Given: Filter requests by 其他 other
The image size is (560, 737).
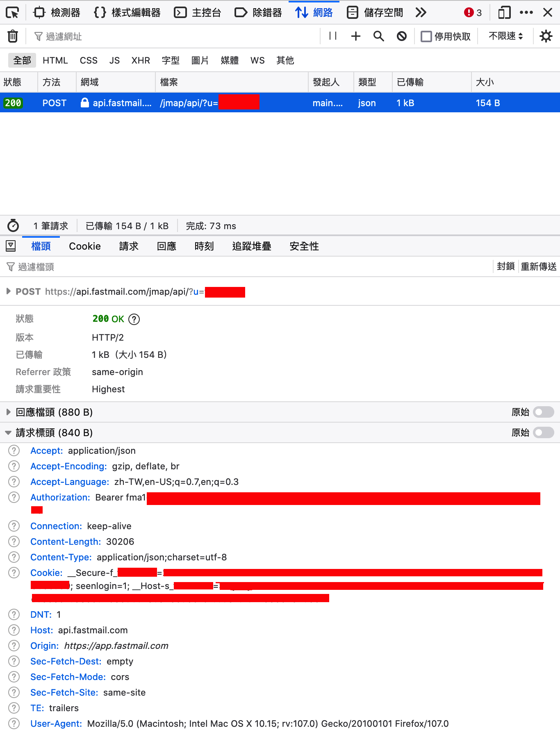Looking at the screenshot, I should 285,60.
